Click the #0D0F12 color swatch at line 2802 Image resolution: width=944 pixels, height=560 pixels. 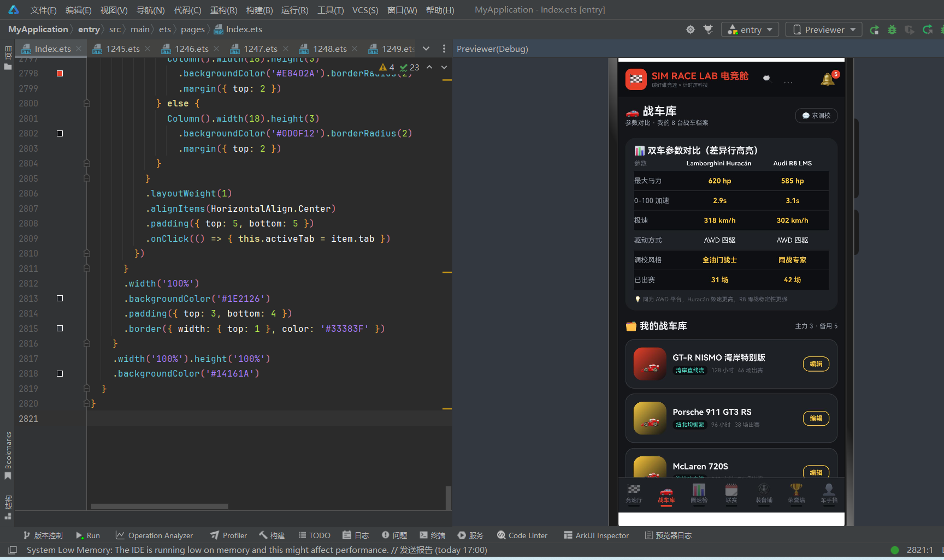(60, 133)
